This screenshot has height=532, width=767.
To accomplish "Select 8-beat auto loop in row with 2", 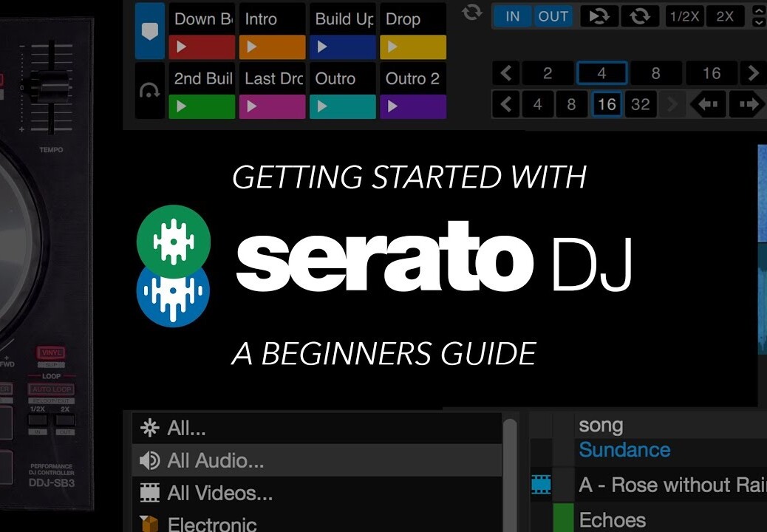I will [x=655, y=73].
